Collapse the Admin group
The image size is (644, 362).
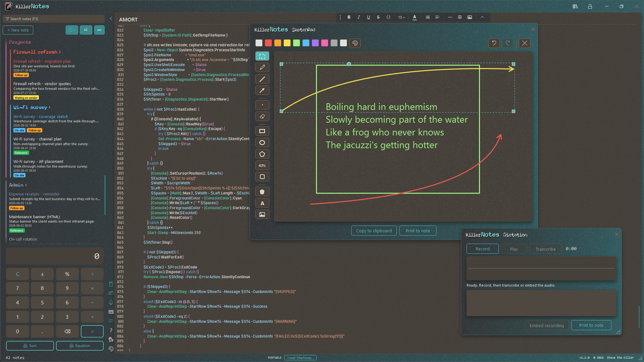click(x=16, y=185)
